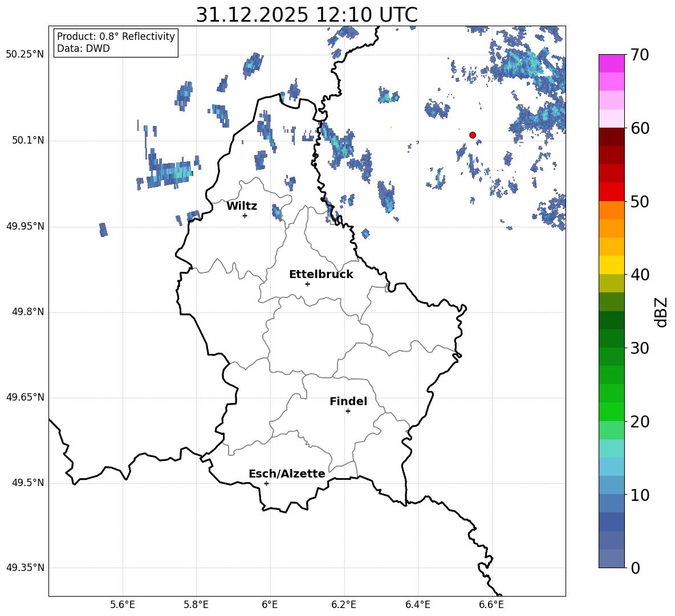
Task: Click the title 31.12.2025 12:10 UTC
Action: 307,15
